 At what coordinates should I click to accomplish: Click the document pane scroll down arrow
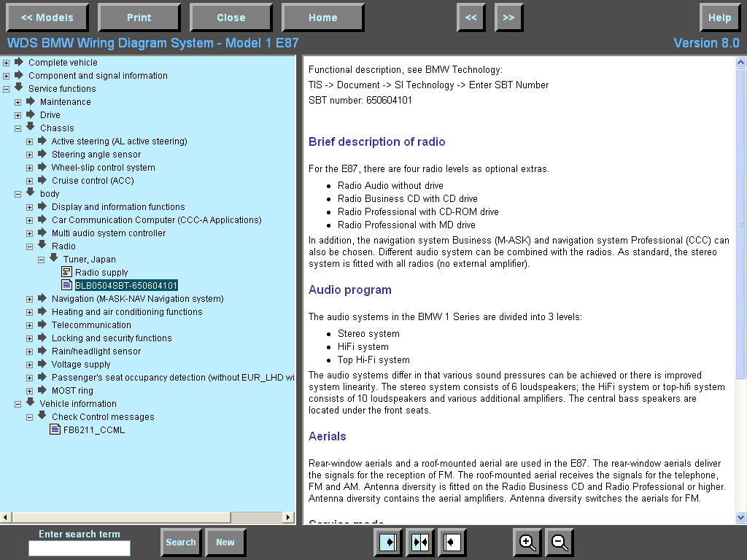[x=741, y=517]
